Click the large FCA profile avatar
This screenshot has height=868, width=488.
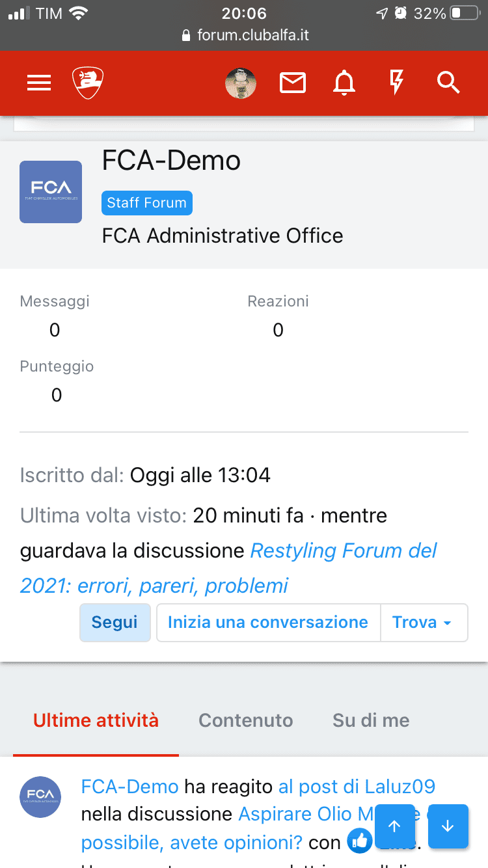point(51,192)
